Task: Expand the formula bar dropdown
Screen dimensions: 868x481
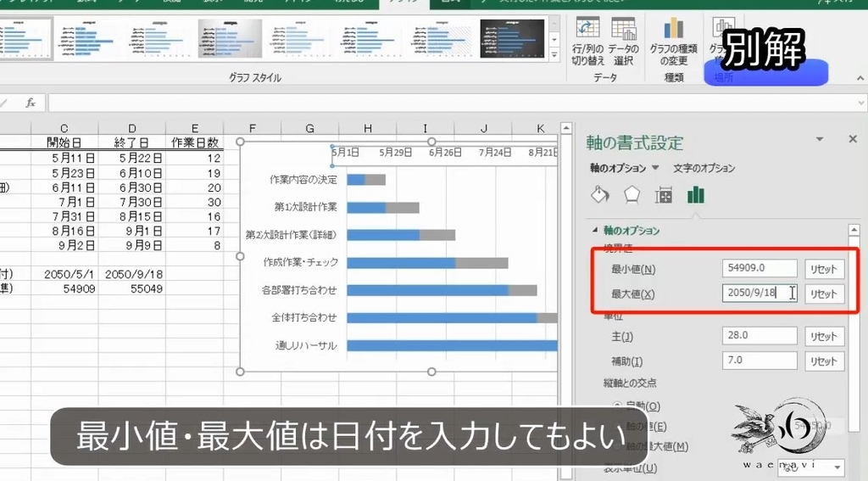Action: pyautogui.click(x=861, y=103)
